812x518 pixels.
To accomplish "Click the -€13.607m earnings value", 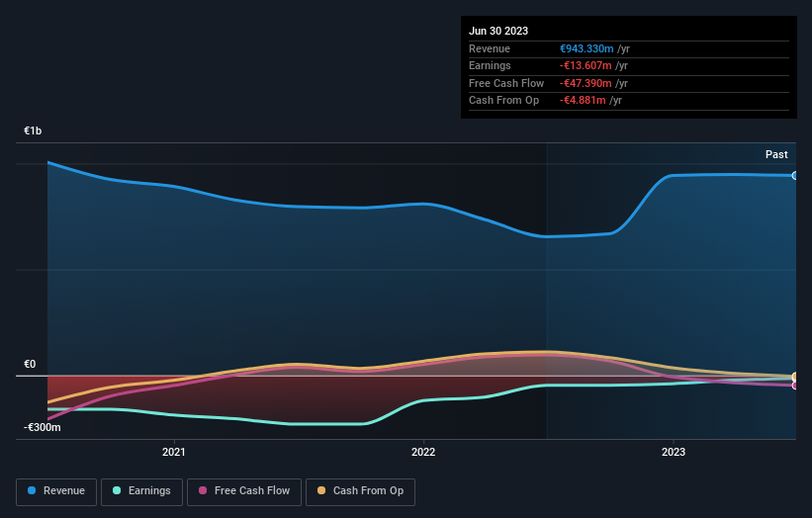I will pyautogui.click(x=586, y=65).
